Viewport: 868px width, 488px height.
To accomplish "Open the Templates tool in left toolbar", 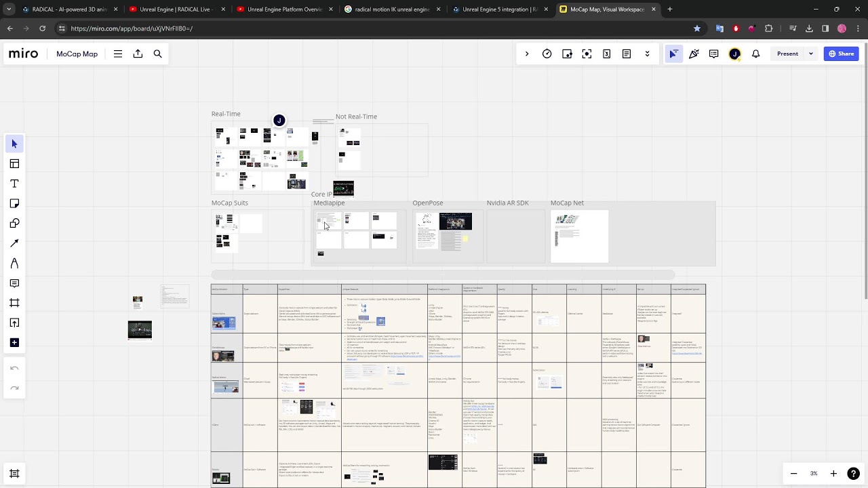I will click(14, 163).
